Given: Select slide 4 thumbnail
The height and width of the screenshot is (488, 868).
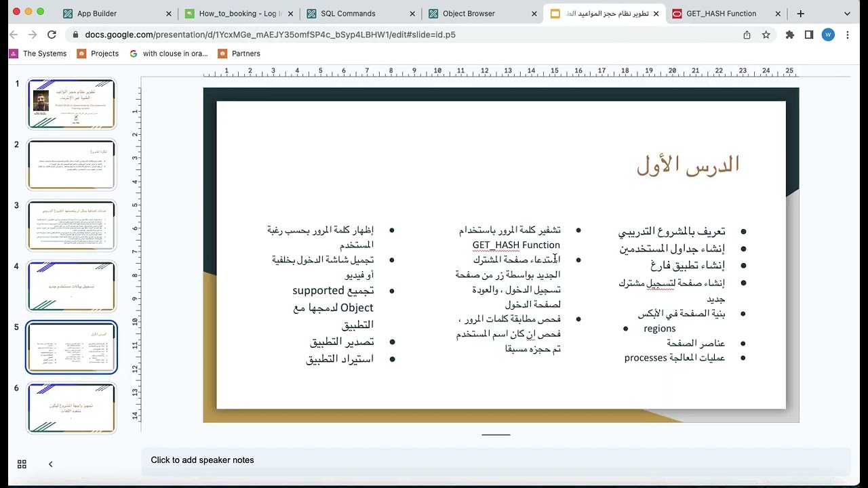Looking at the screenshot, I should 71,286.
